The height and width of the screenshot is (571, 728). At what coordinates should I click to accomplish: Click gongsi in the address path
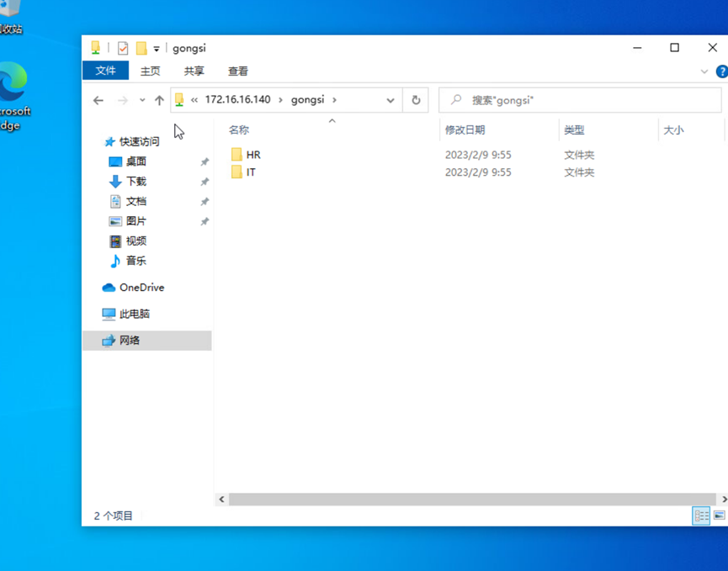(x=307, y=100)
